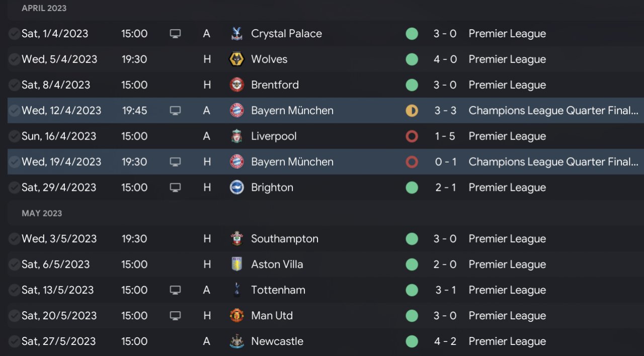Click the red loss indicator for Liverpool match
644x356 pixels.
point(412,136)
